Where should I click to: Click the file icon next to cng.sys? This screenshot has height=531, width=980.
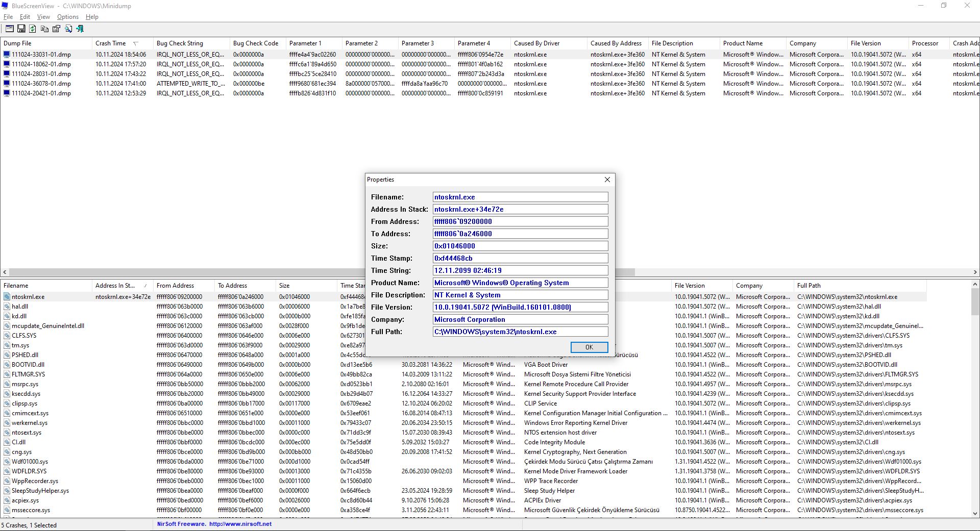click(x=7, y=452)
